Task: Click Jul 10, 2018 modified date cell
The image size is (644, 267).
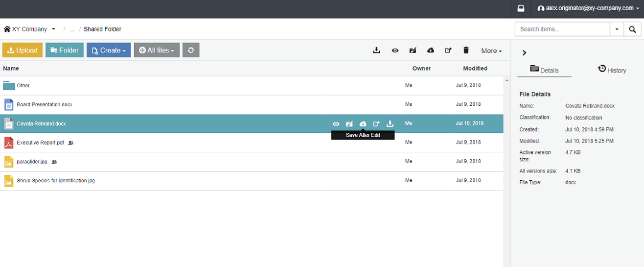Action: click(470, 123)
